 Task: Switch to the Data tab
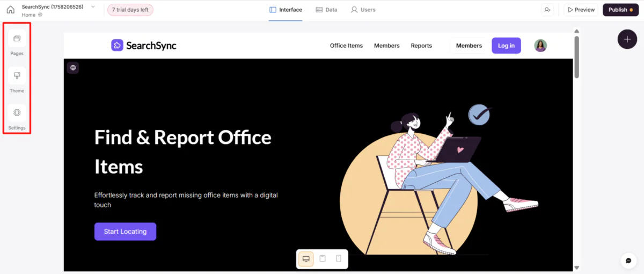(x=326, y=10)
